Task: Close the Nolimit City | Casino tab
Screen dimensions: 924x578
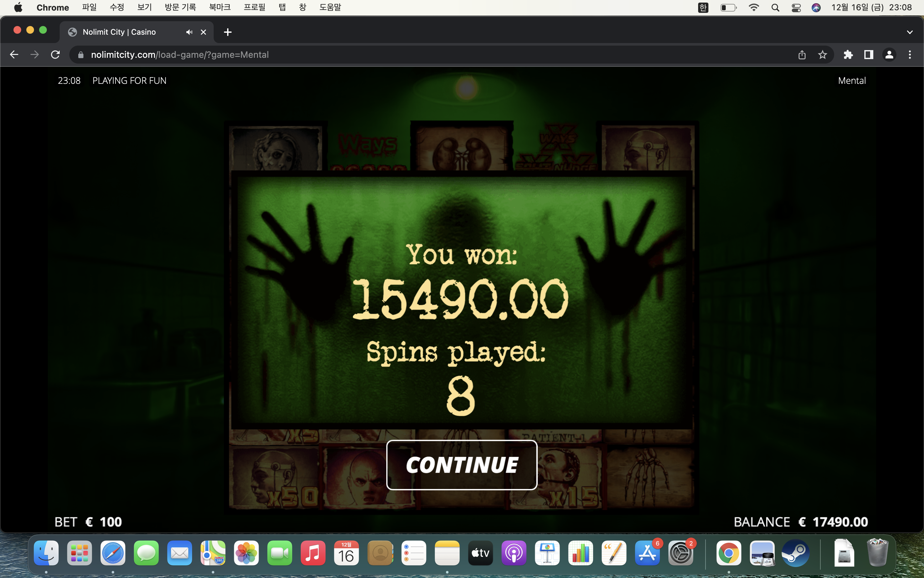Action: [x=203, y=32]
